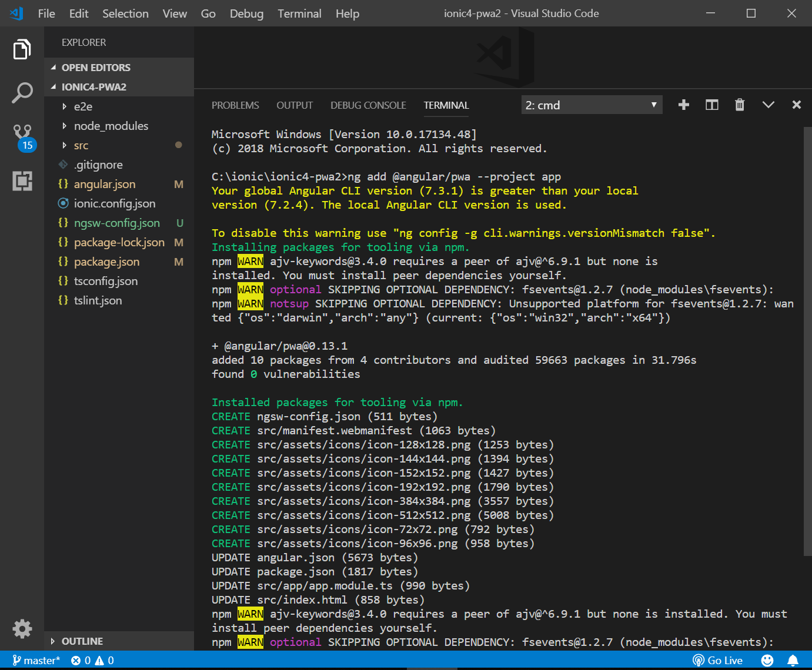
Task: Expand the OUTLINE section
Action: pos(119,641)
